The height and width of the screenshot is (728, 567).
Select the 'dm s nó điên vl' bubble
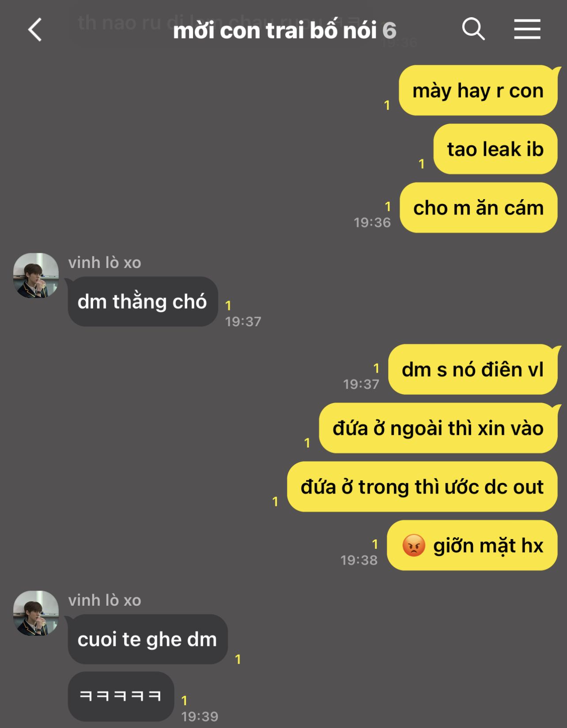tap(473, 370)
